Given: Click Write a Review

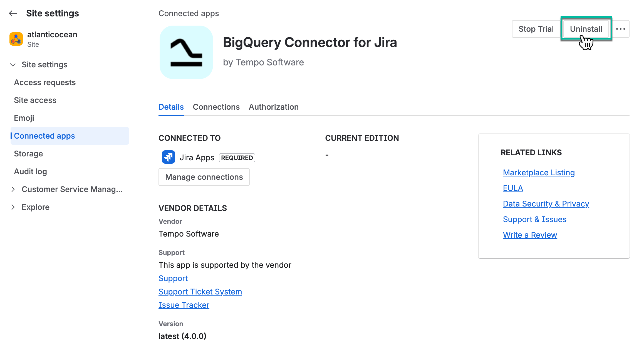Looking at the screenshot, I should (530, 235).
